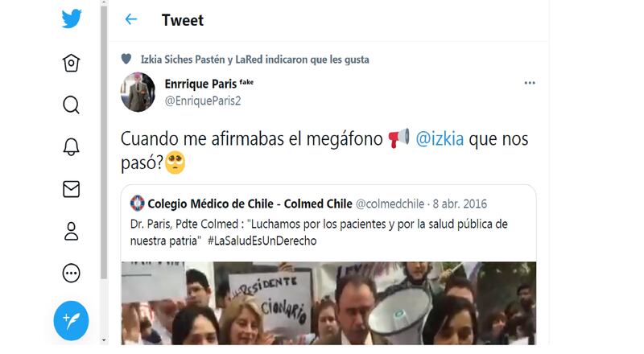The width and height of the screenshot is (644, 354).
Task: Open the #LaSaludEsUnDerecho hashtag
Action: coord(262,241)
